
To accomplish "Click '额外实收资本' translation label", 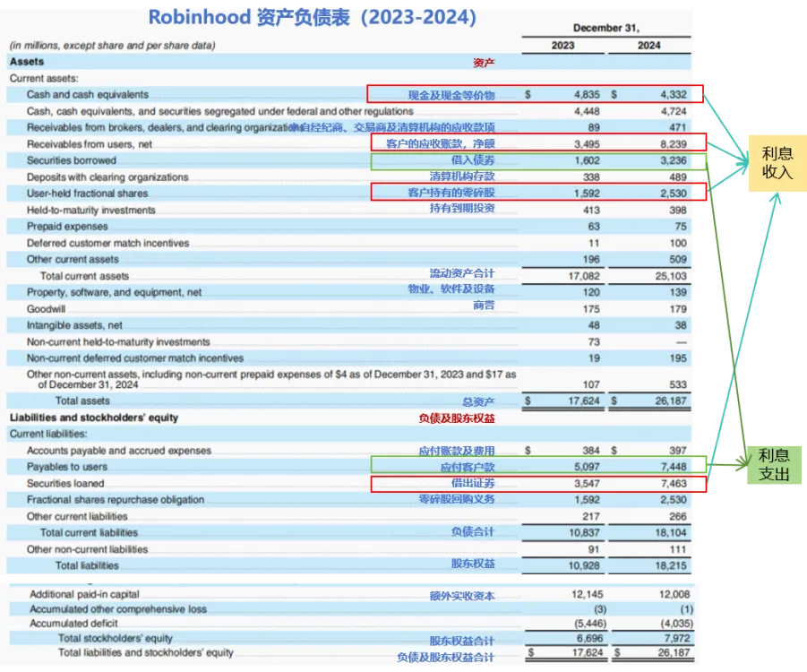I will tap(462, 597).
